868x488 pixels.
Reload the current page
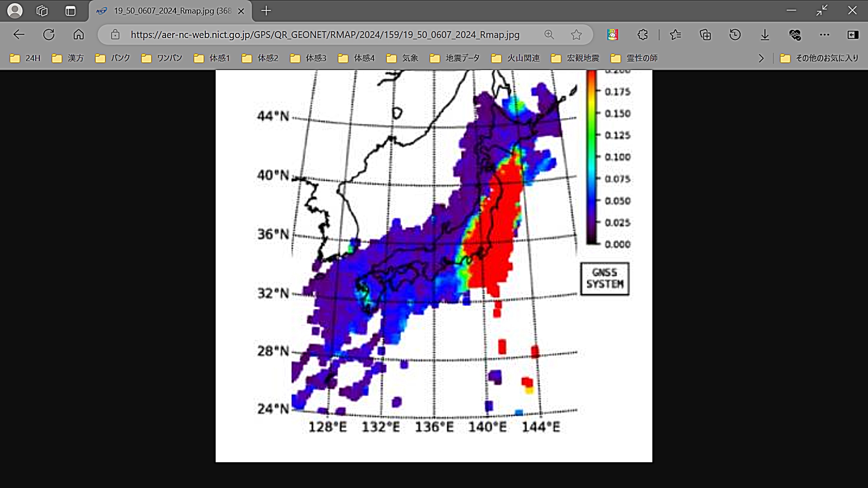49,35
